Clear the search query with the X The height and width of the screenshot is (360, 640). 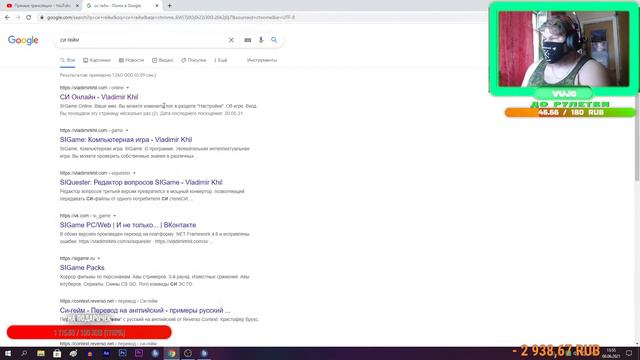click(x=231, y=40)
